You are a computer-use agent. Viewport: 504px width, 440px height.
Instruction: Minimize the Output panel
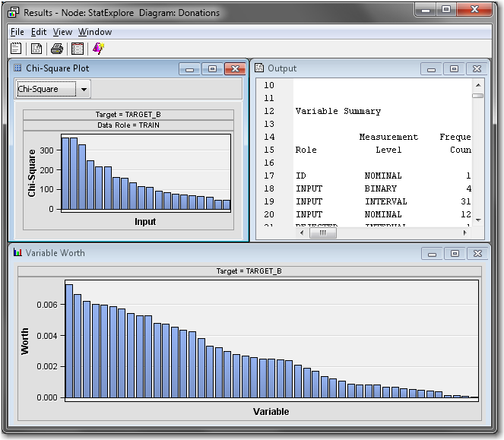(431, 69)
